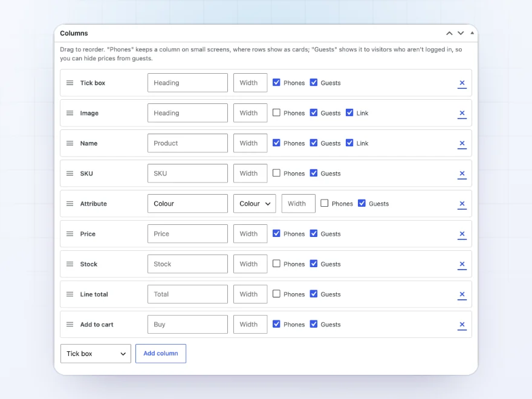Click the Heading field in Image row

click(x=187, y=113)
